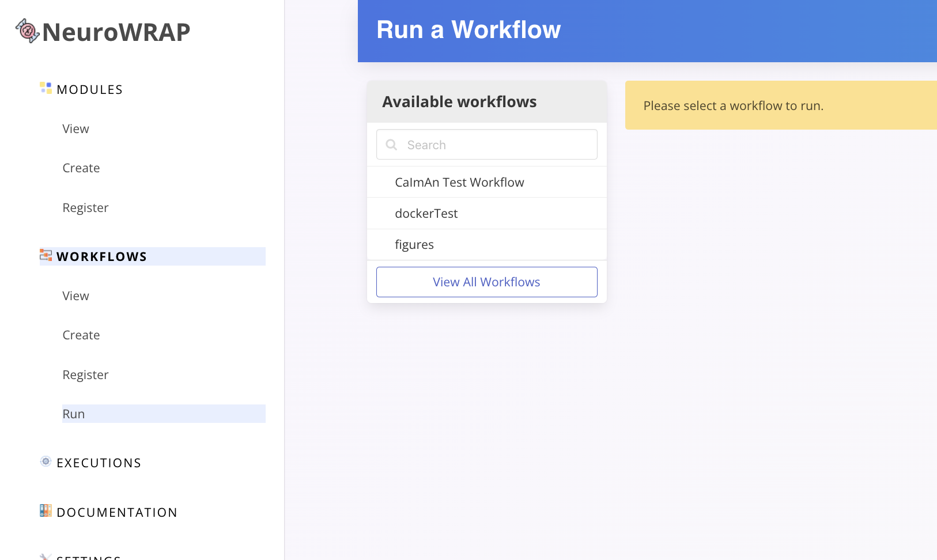Select Run under Workflows
Image resolution: width=937 pixels, height=560 pixels.
164,414
